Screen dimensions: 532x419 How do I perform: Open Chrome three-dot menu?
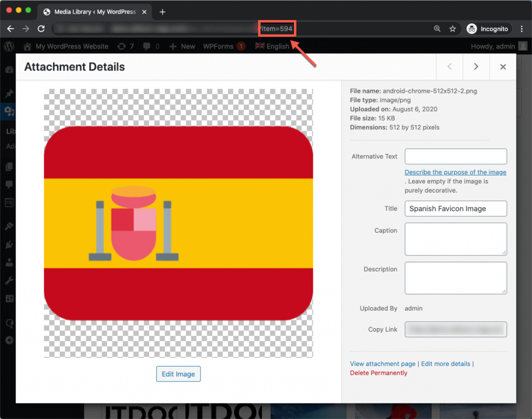point(522,29)
